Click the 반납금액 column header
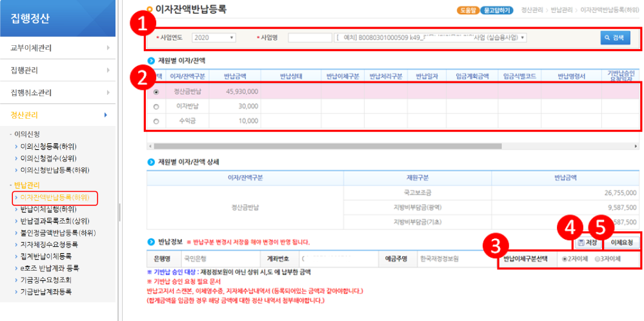 [236, 76]
